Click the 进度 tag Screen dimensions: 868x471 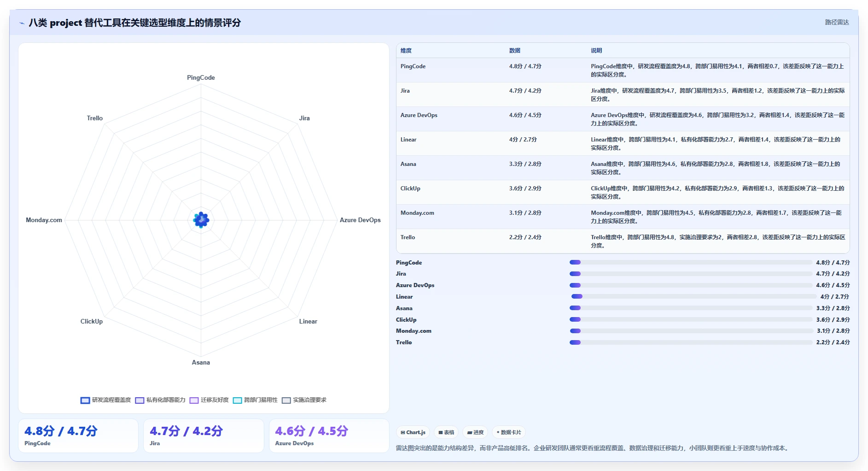[x=475, y=432]
